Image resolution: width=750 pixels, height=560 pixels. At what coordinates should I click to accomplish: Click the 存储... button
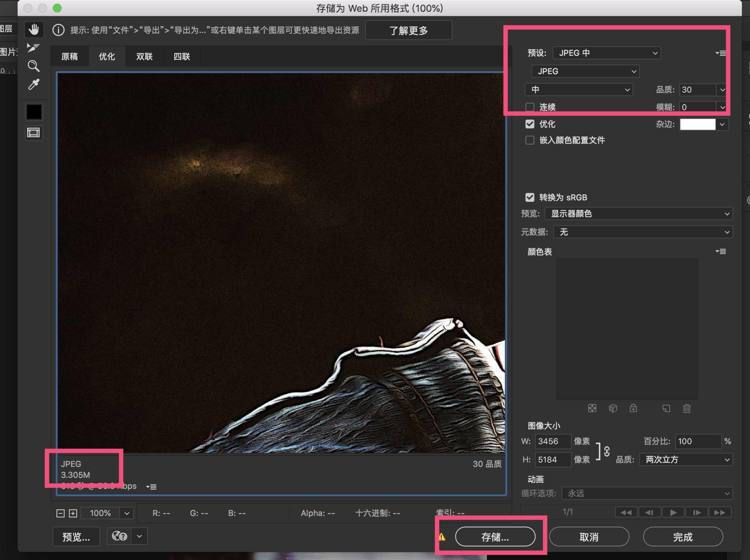click(495, 537)
